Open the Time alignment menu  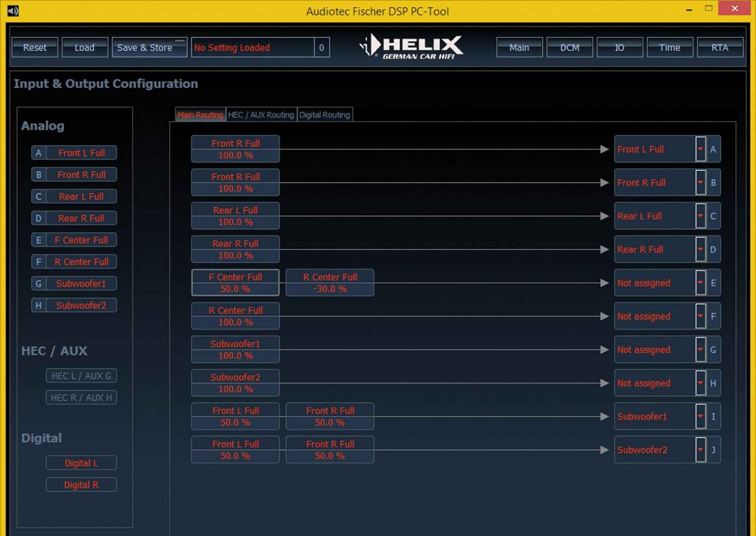coord(670,47)
